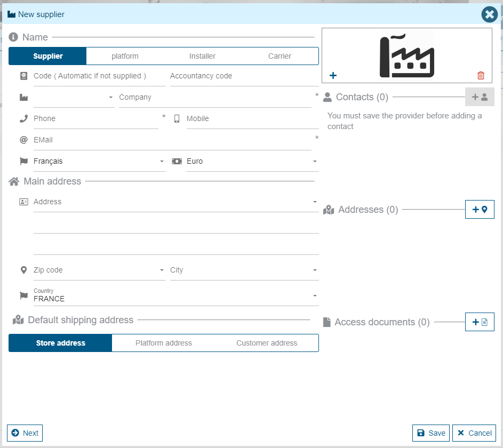Click the info icon beside Name
Viewport: 503px width, 448px height.
click(x=14, y=37)
